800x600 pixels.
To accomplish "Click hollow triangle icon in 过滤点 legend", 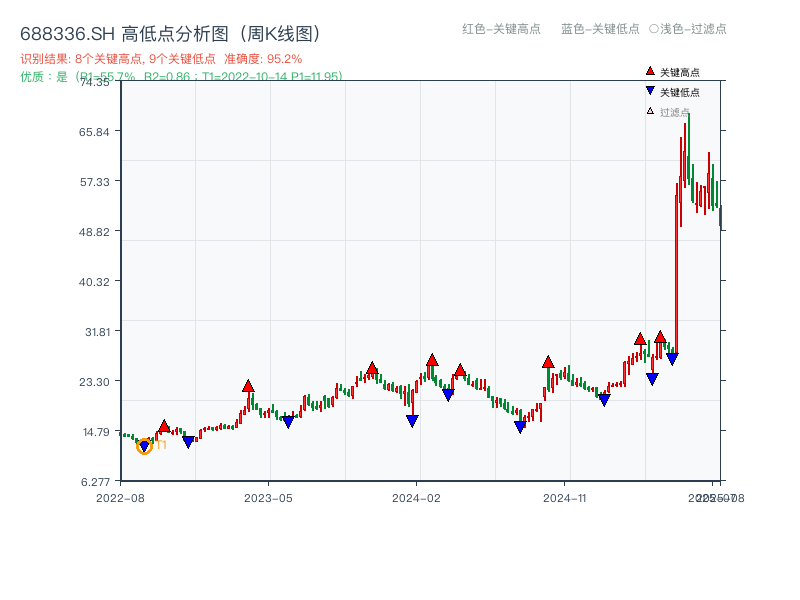I will point(650,111).
